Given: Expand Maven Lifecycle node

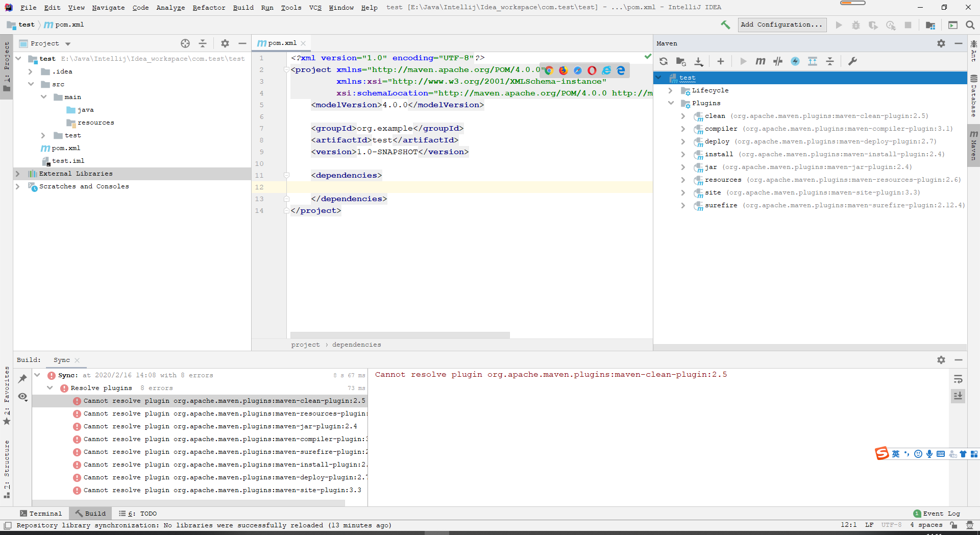Looking at the screenshot, I should [x=670, y=90].
